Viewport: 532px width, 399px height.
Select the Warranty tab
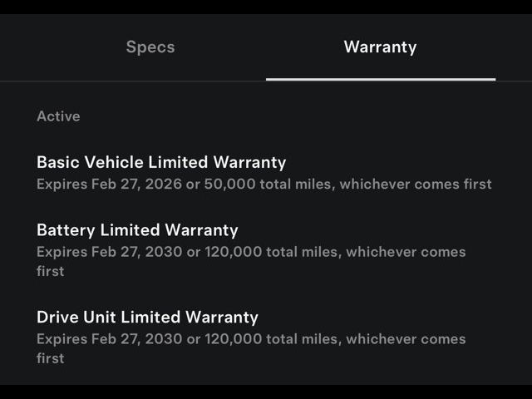(x=380, y=47)
